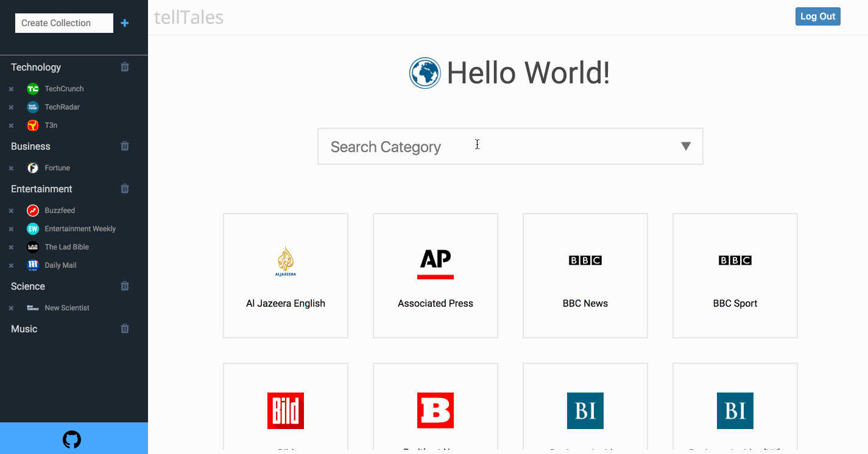868x454 pixels.
Task: Open the BBC News source card
Action: click(585, 276)
